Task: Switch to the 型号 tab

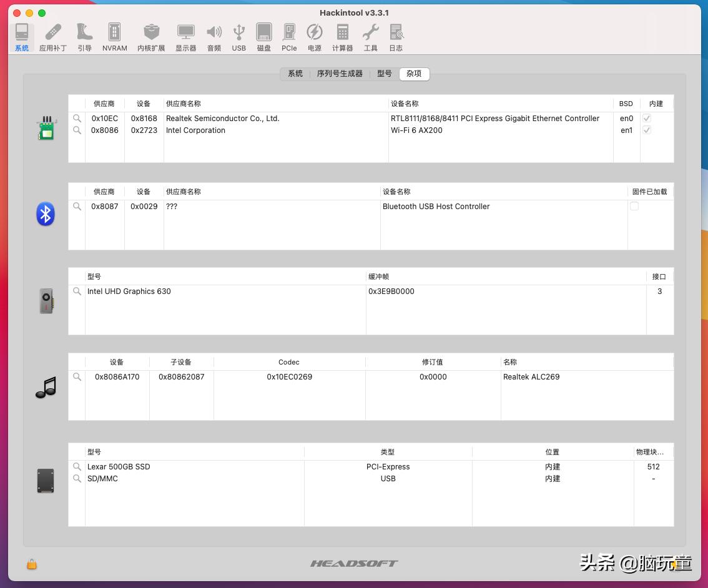Action: click(x=385, y=74)
